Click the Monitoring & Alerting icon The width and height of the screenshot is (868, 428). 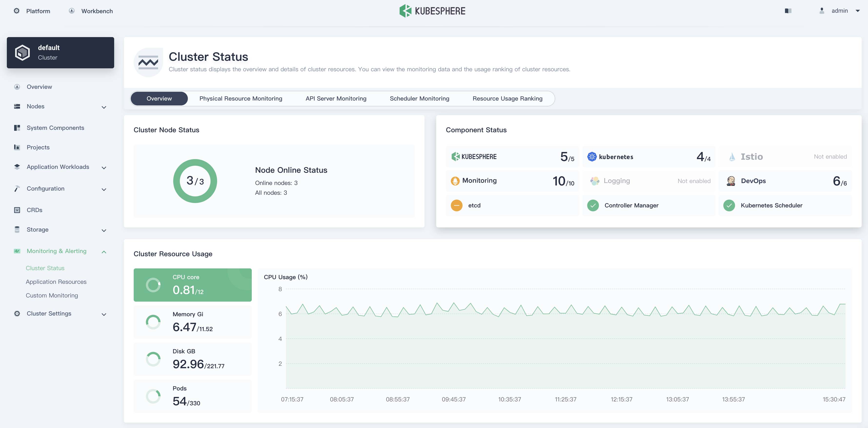(x=17, y=251)
